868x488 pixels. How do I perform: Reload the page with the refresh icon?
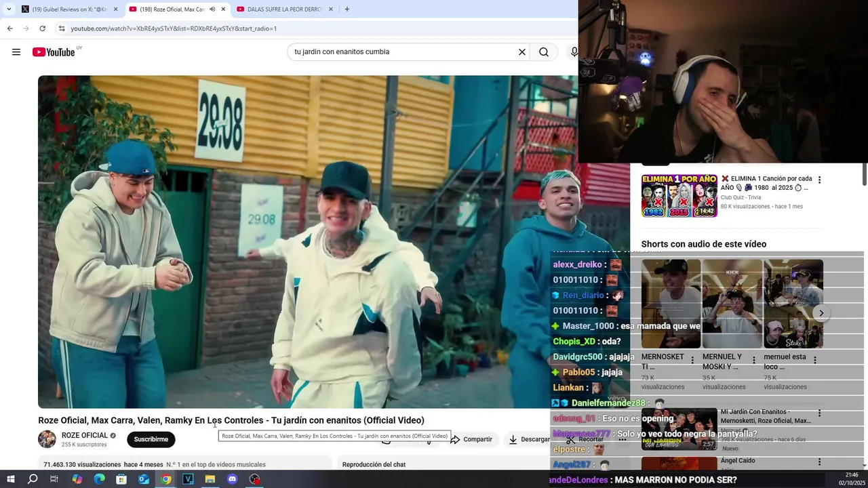(42, 28)
